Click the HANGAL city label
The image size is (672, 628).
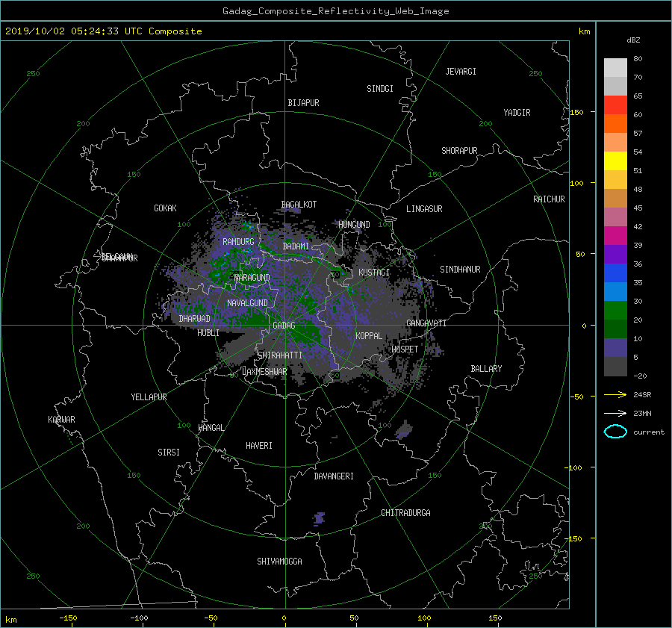pyautogui.click(x=211, y=428)
